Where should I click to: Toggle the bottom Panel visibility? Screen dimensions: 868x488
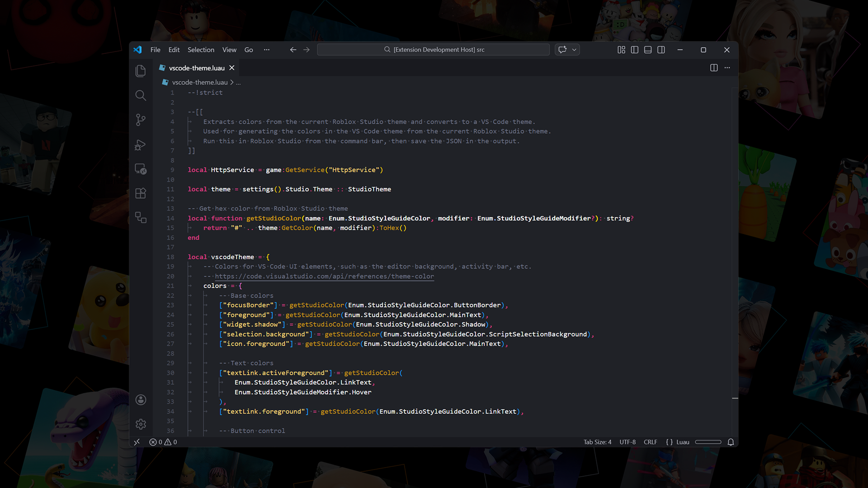click(647, 50)
